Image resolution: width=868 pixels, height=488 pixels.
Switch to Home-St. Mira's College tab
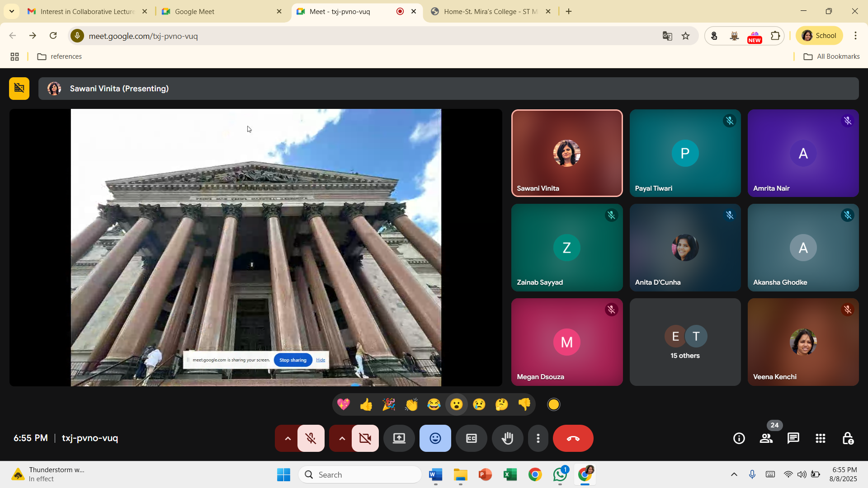[x=490, y=12]
